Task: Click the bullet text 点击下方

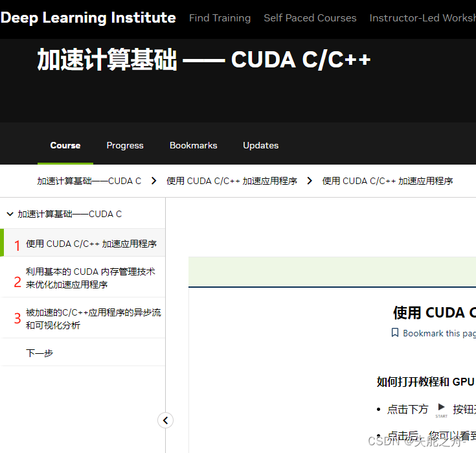Action: pos(407,410)
